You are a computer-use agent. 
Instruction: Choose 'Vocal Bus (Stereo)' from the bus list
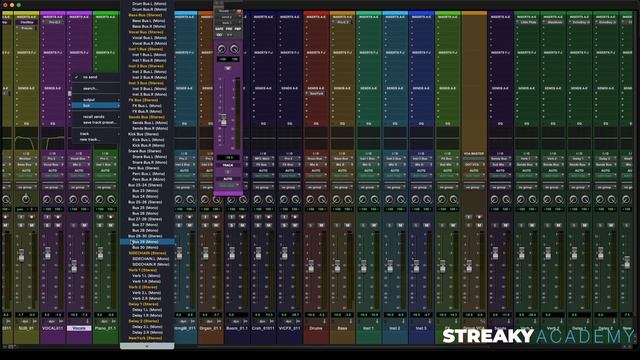pyautogui.click(x=147, y=32)
